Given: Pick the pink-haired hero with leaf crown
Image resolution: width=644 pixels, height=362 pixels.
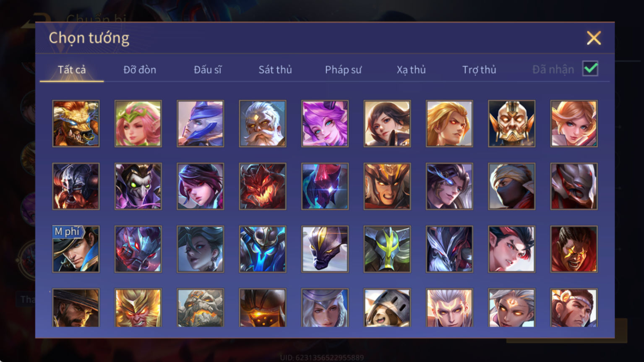Looking at the screenshot, I should click(138, 123).
